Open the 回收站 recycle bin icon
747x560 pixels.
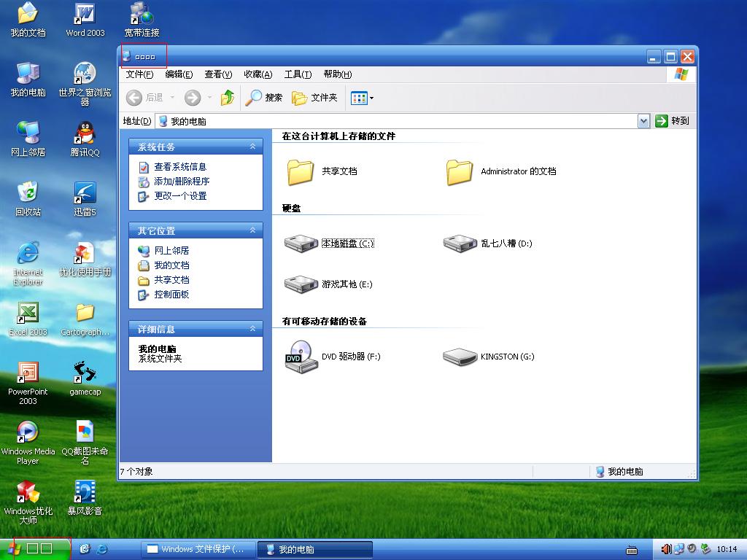(28, 198)
